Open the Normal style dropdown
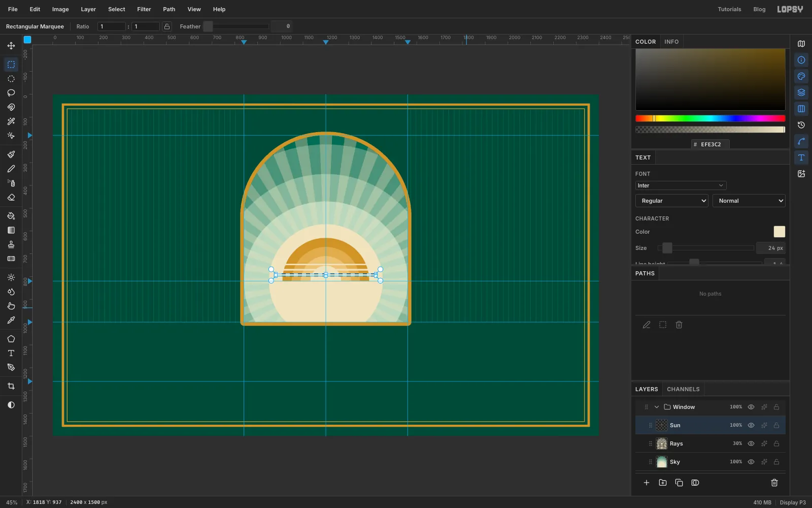Image resolution: width=812 pixels, height=508 pixels. click(x=749, y=201)
